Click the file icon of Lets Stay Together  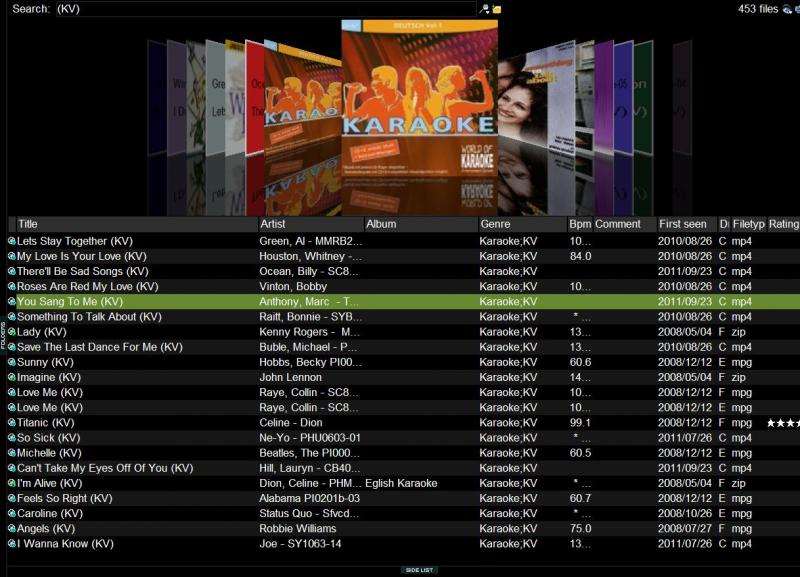[x=12, y=241]
